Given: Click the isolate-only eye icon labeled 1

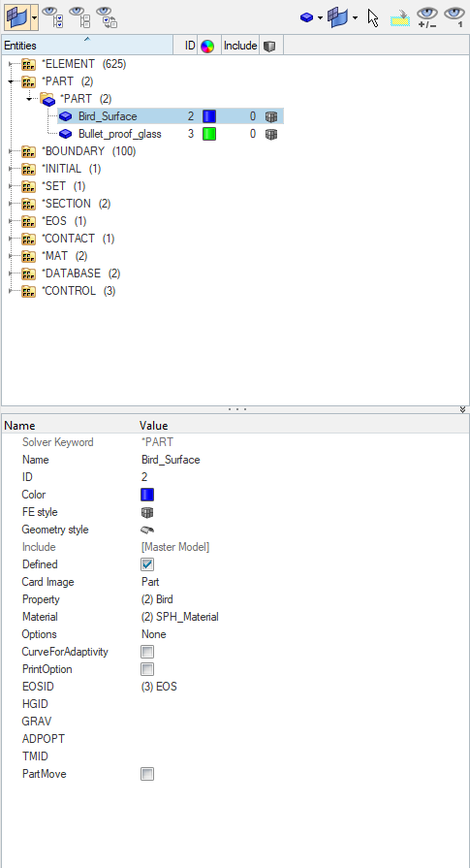Looking at the screenshot, I should pyautogui.click(x=454, y=17).
